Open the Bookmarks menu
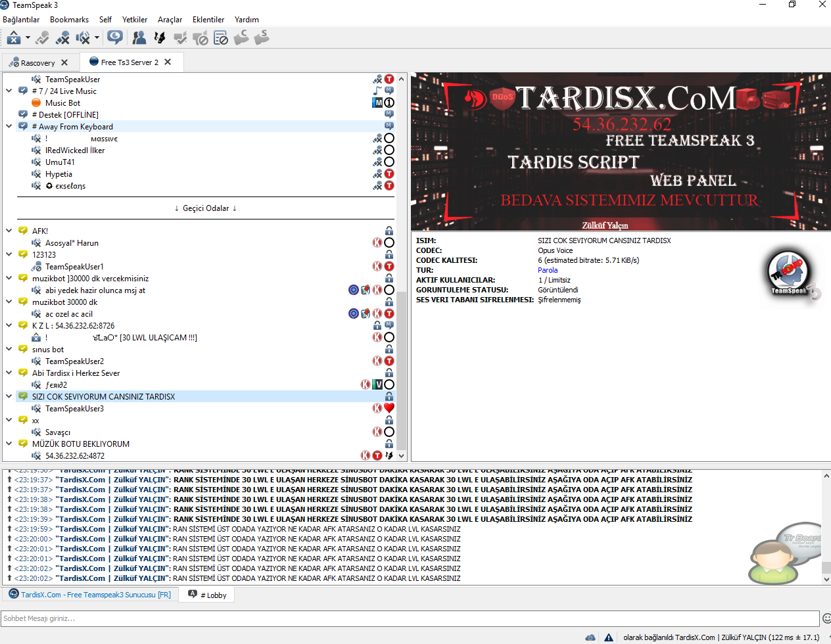This screenshot has height=644, width=831. coord(69,20)
